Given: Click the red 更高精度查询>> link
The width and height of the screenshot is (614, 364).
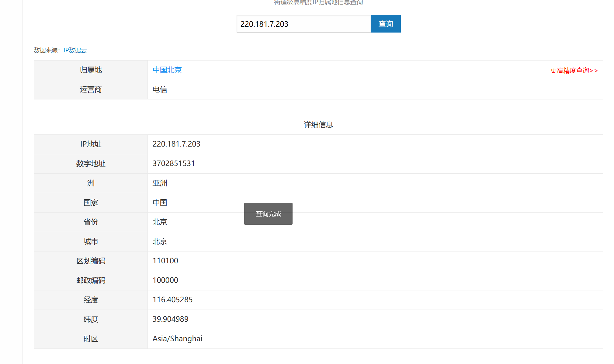Looking at the screenshot, I should [x=574, y=71].
